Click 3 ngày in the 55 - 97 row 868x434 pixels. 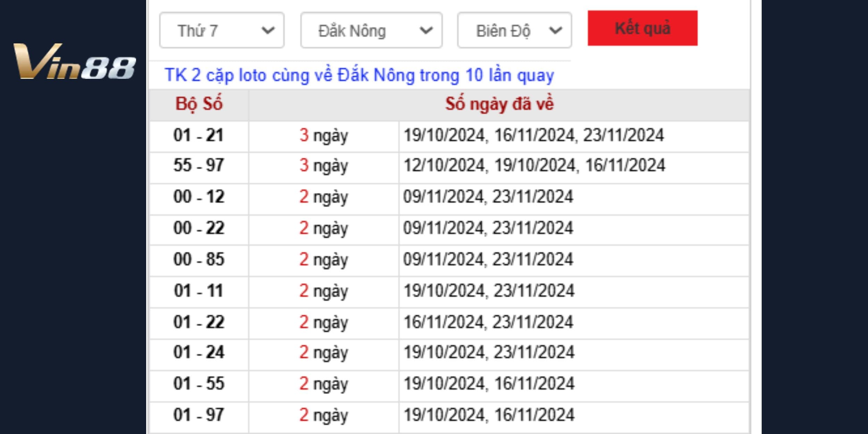(x=324, y=166)
